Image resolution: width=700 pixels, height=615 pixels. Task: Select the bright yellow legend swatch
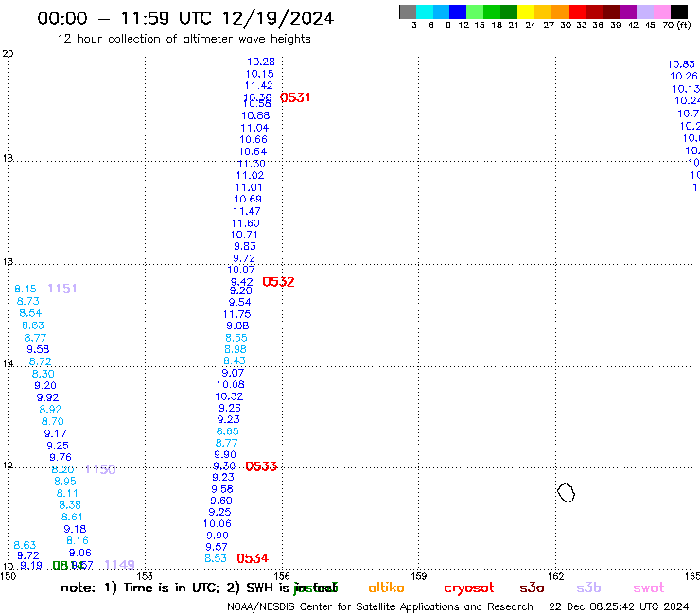click(526, 11)
